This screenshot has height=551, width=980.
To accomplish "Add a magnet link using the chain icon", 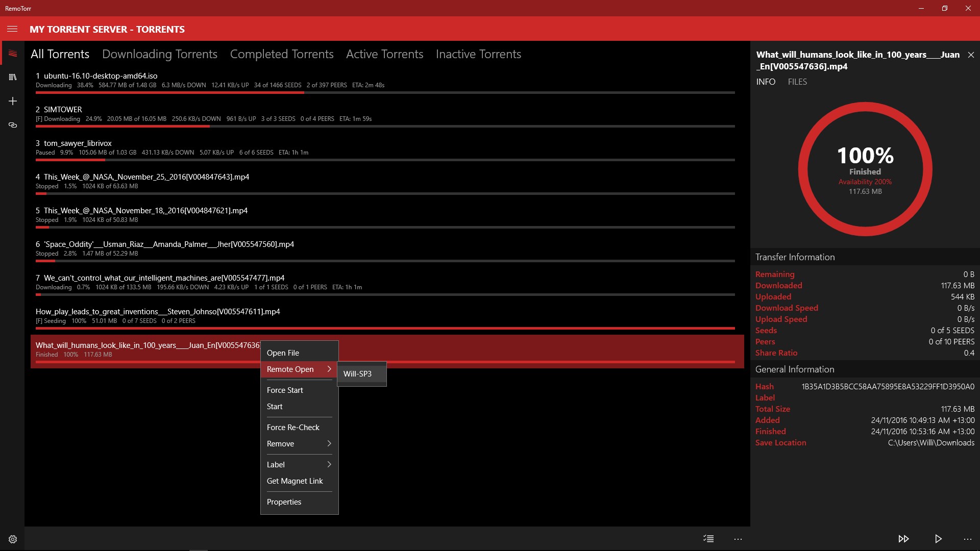I will 12,125.
